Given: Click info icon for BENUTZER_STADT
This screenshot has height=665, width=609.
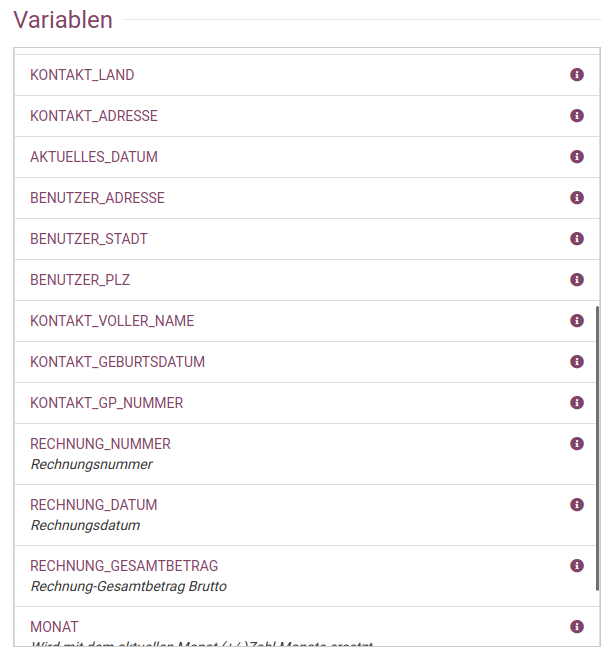Looking at the screenshot, I should click(577, 239).
